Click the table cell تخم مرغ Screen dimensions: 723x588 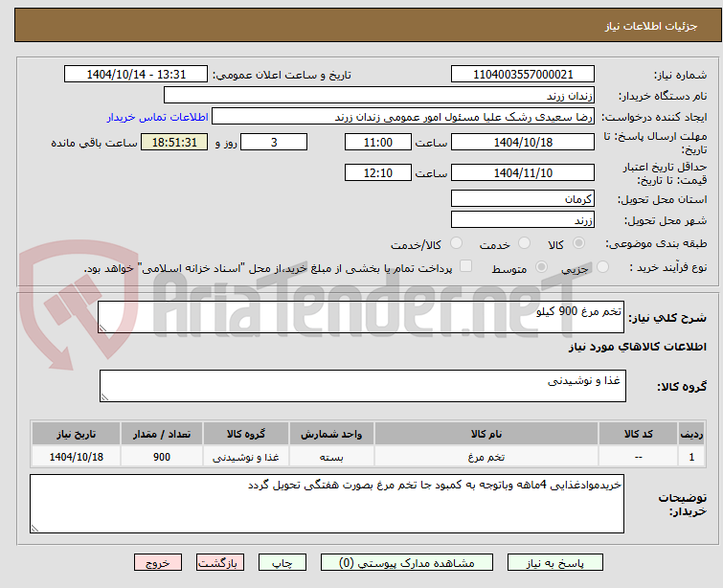click(486, 457)
